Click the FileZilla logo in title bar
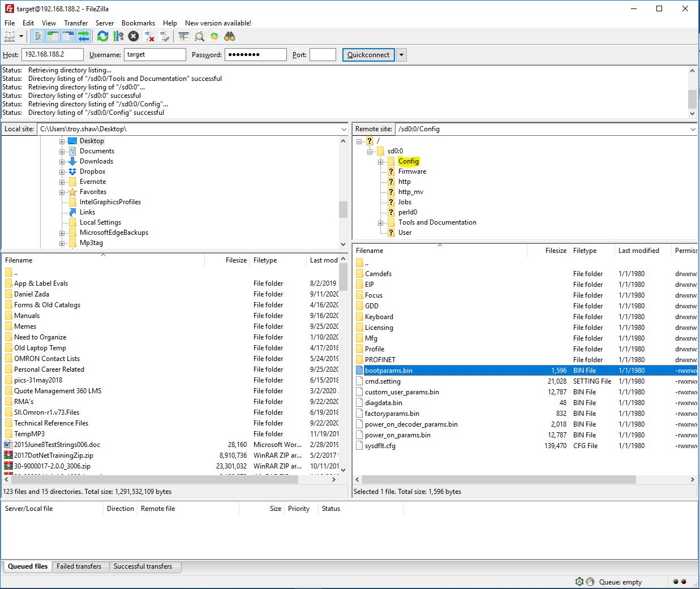This screenshot has height=589, width=700. pos(9,8)
